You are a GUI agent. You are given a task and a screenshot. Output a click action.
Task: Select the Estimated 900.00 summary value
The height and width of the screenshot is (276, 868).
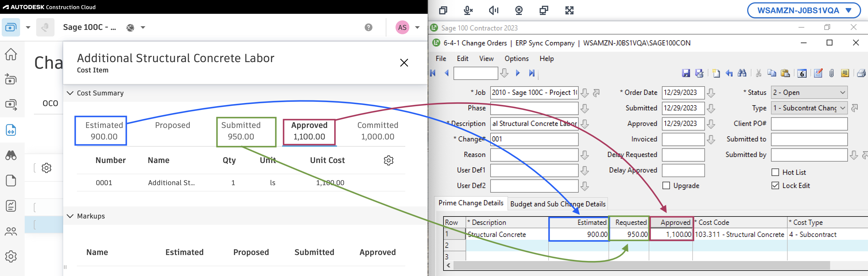[104, 131]
